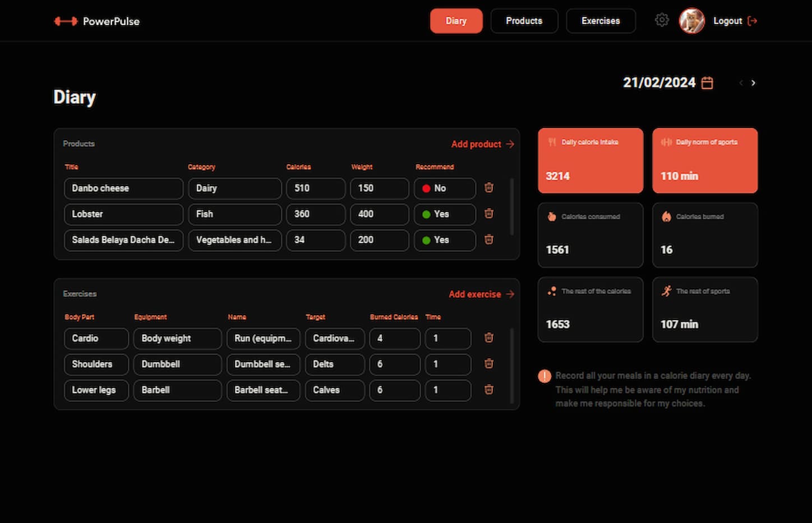Click the Add product link
812x523 pixels.
(x=482, y=144)
